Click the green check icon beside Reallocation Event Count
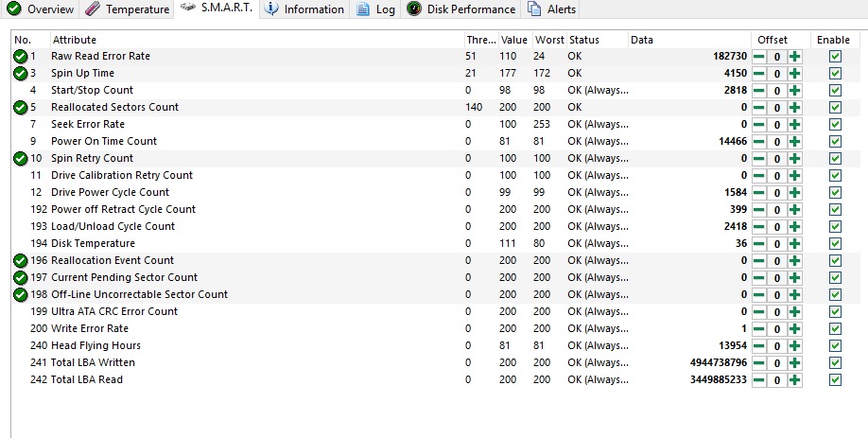 (21, 261)
